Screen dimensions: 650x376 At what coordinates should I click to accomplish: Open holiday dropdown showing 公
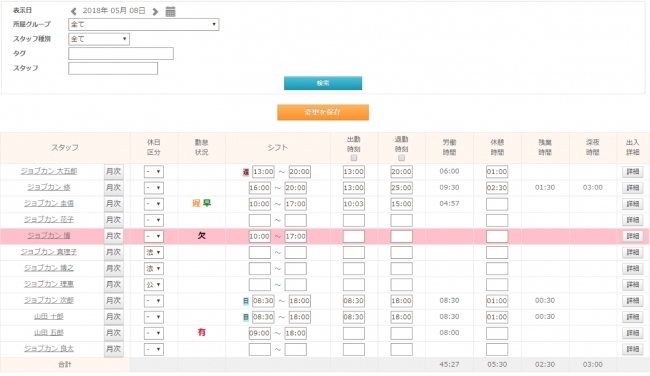(153, 285)
